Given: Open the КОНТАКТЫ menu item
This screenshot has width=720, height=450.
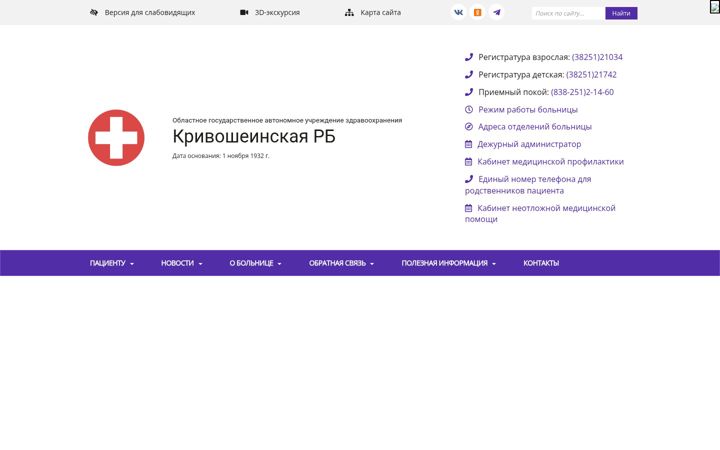Looking at the screenshot, I should pyautogui.click(x=541, y=263).
